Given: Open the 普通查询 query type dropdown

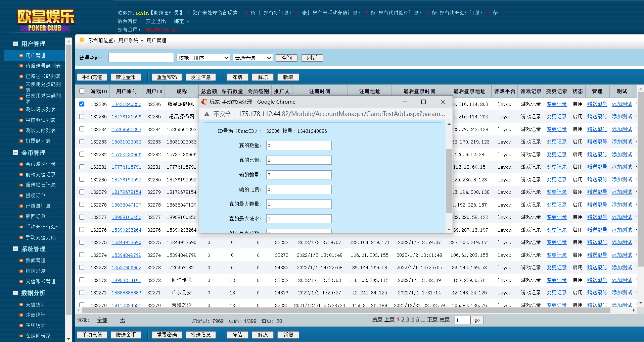Looking at the screenshot, I should [252, 58].
